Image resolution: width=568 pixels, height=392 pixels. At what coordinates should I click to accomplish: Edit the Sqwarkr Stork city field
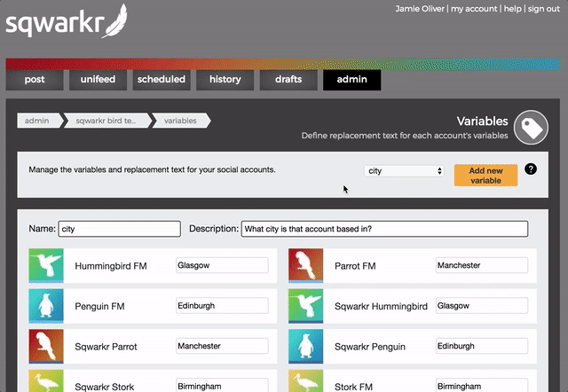[x=222, y=385]
